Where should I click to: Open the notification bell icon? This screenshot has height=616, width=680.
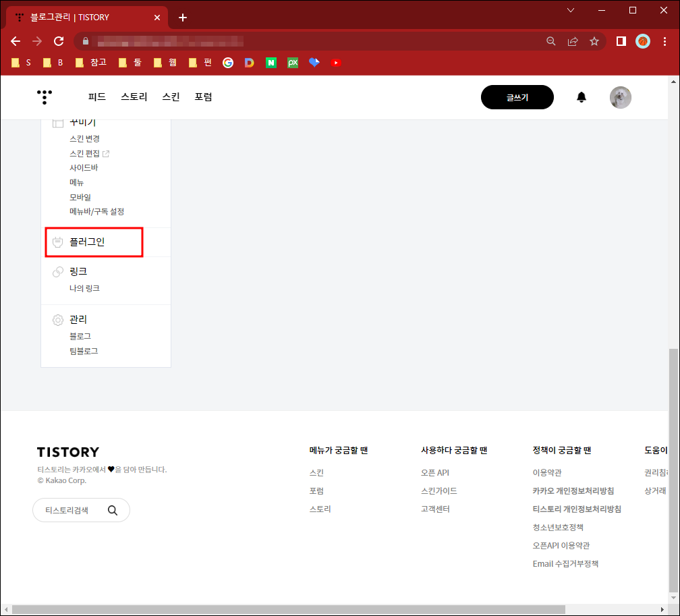pyautogui.click(x=581, y=97)
